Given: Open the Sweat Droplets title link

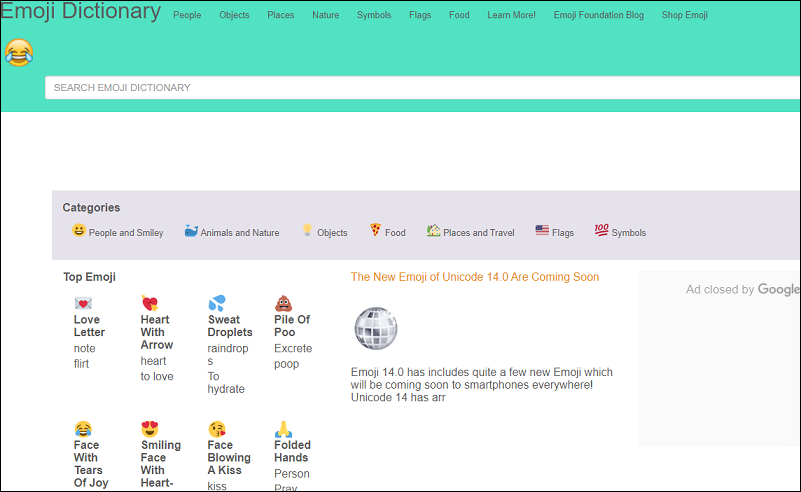Looking at the screenshot, I should pyautogui.click(x=230, y=326).
